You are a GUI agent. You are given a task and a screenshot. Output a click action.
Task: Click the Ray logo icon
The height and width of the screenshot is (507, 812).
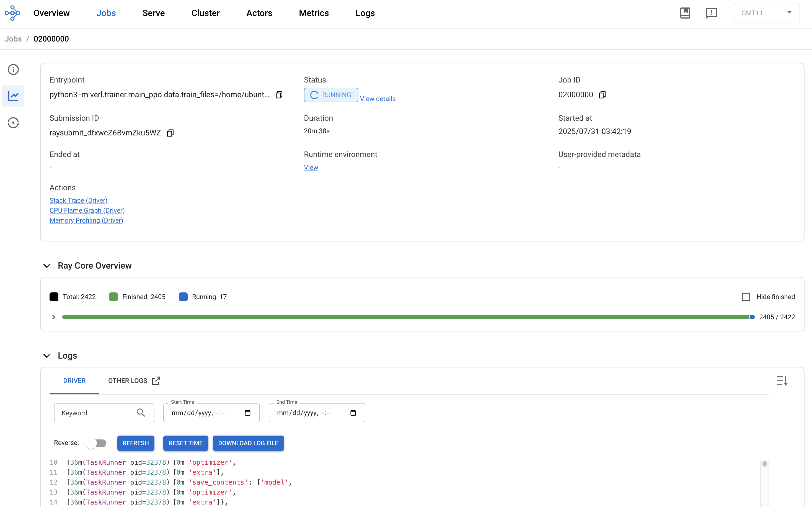click(x=12, y=13)
